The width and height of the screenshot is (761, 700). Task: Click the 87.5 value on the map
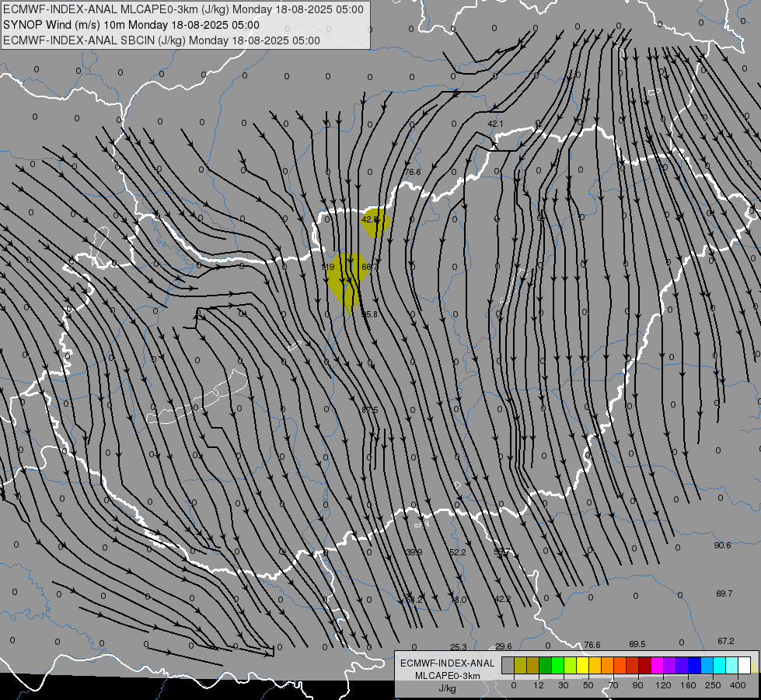pos(370,410)
